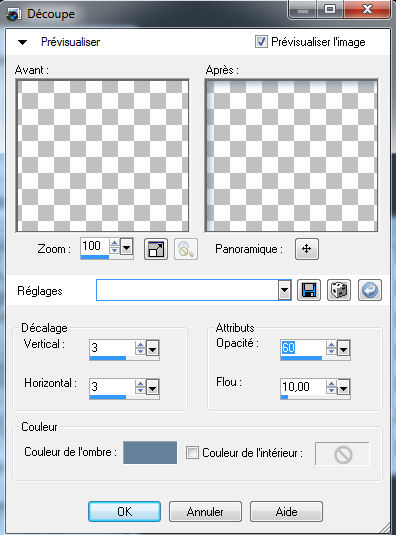Click the blue slider bar under Vertical
The image size is (396, 535).
pos(108,358)
